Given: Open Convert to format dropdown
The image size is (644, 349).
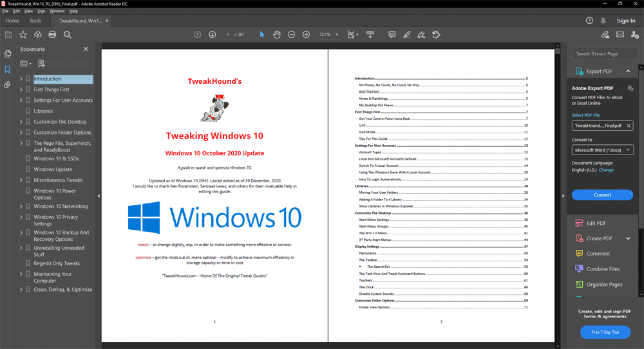Looking at the screenshot, I should pyautogui.click(x=603, y=150).
